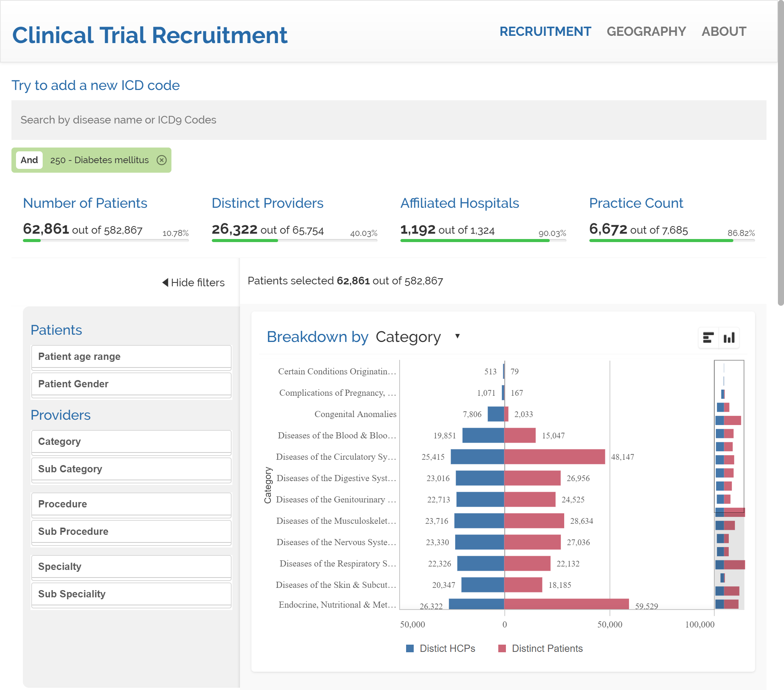Remove the Diabetes mellitus ICD filter
Screen dimensions: 784x690
[x=162, y=160]
